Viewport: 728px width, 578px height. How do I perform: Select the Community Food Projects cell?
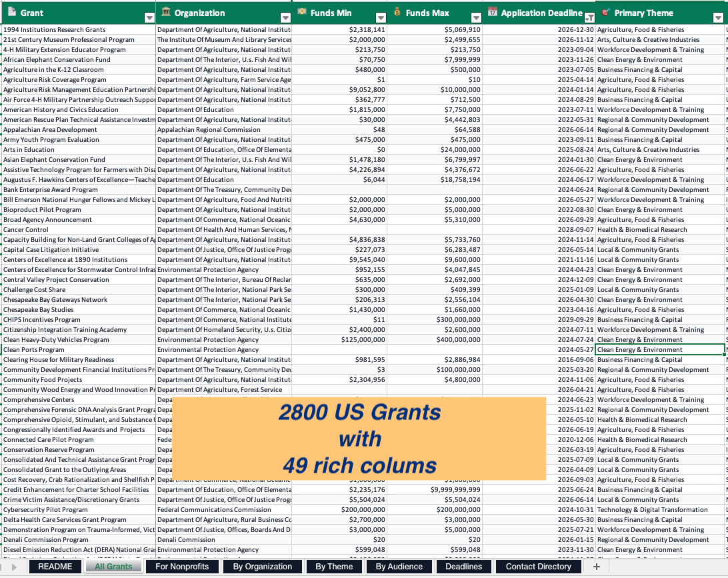(79, 380)
